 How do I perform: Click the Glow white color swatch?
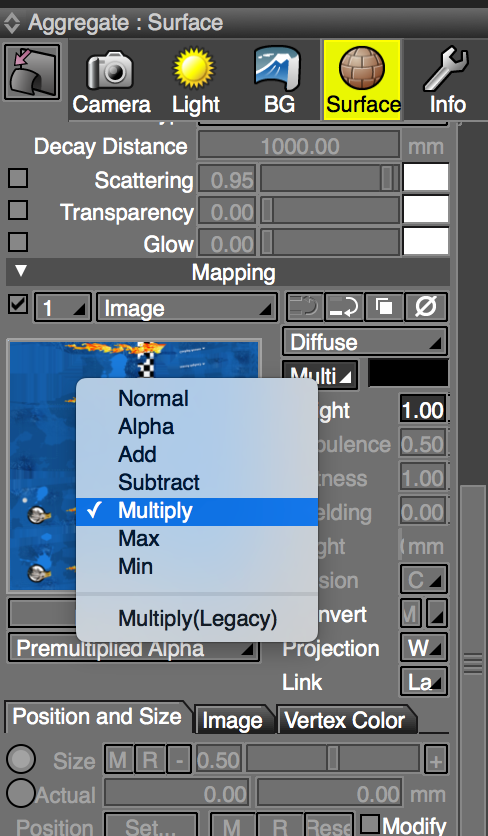(x=426, y=242)
